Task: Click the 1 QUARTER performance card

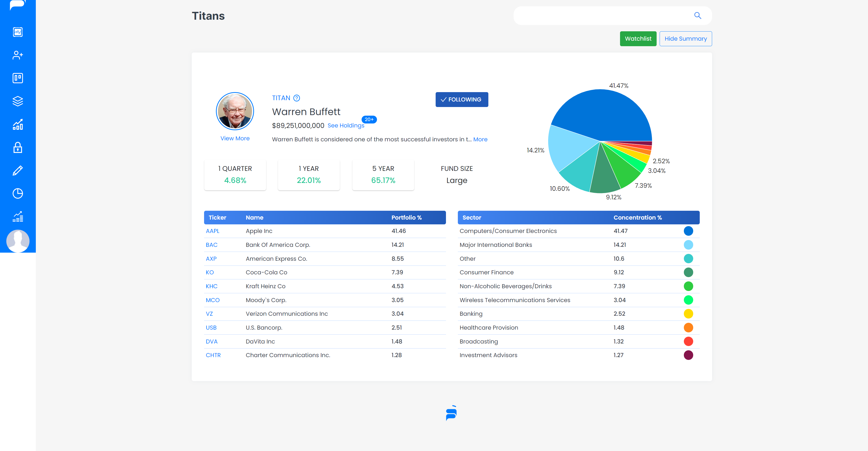Action: pos(235,175)
